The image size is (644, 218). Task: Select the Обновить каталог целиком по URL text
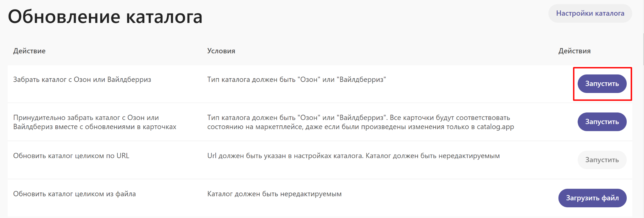tap(71, 156)
